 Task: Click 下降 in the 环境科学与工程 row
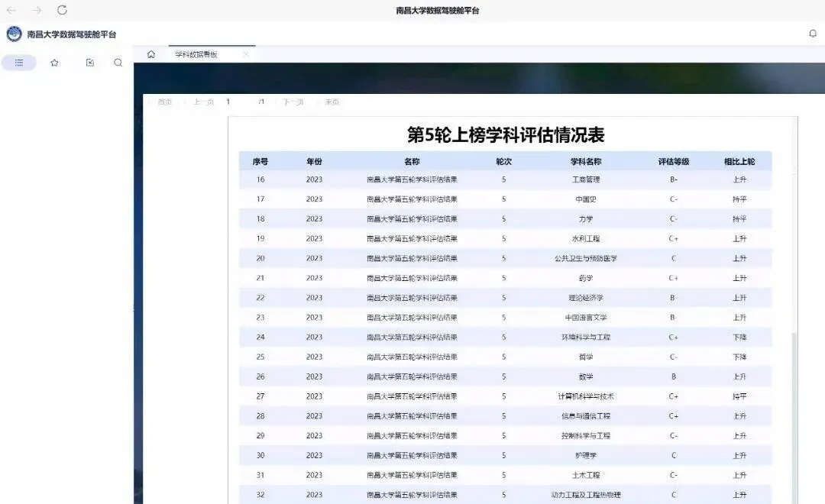pos(739,338)
